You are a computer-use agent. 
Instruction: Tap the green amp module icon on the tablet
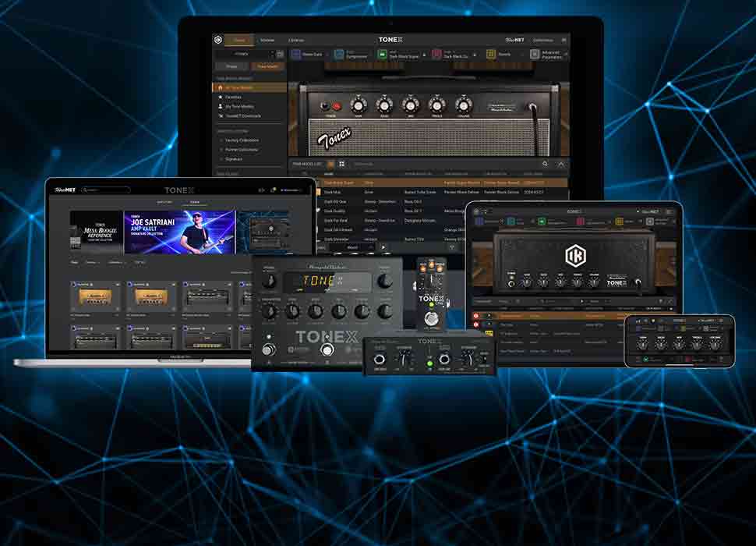542,222
